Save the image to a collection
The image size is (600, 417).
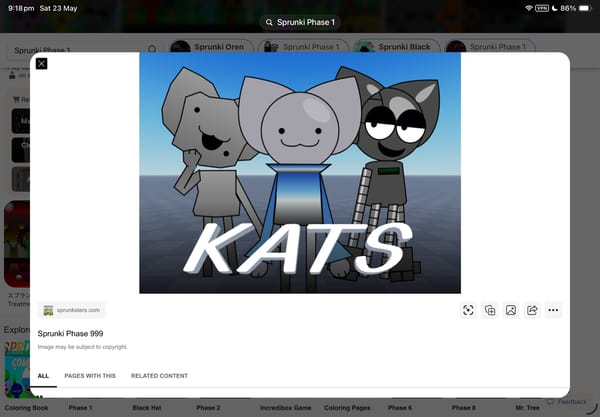point(490,310)
